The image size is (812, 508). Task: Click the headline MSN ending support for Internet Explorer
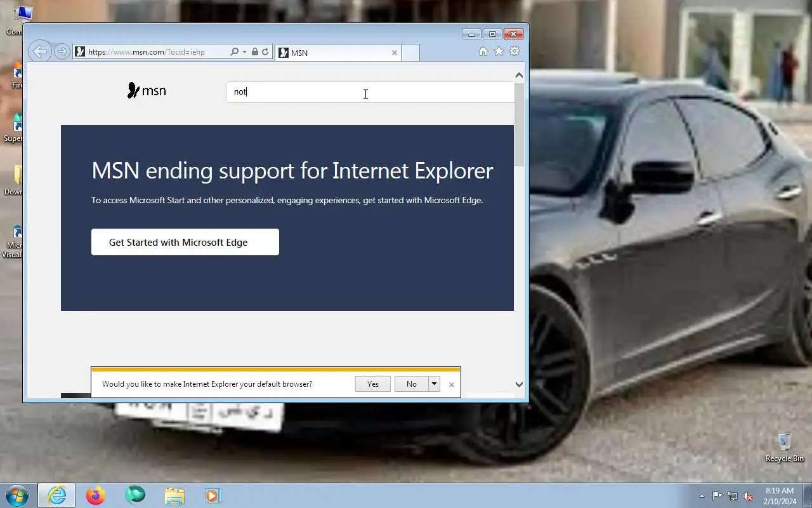292,170
